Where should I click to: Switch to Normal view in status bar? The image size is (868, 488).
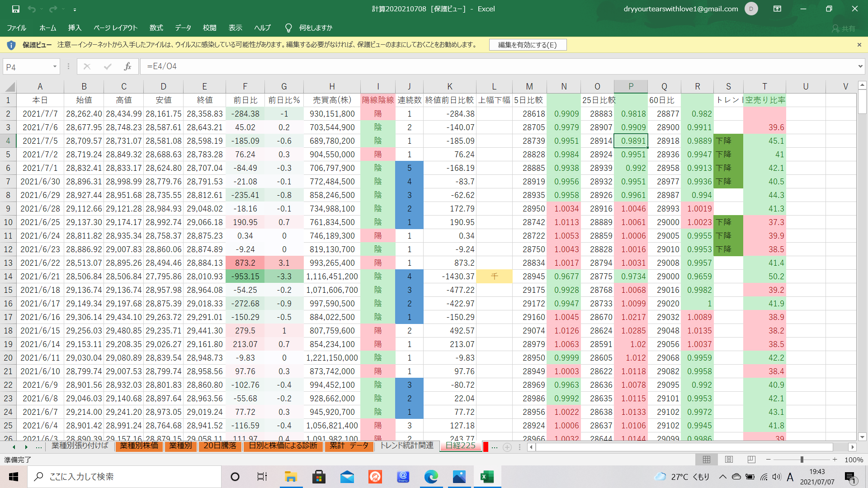point(707,460)
